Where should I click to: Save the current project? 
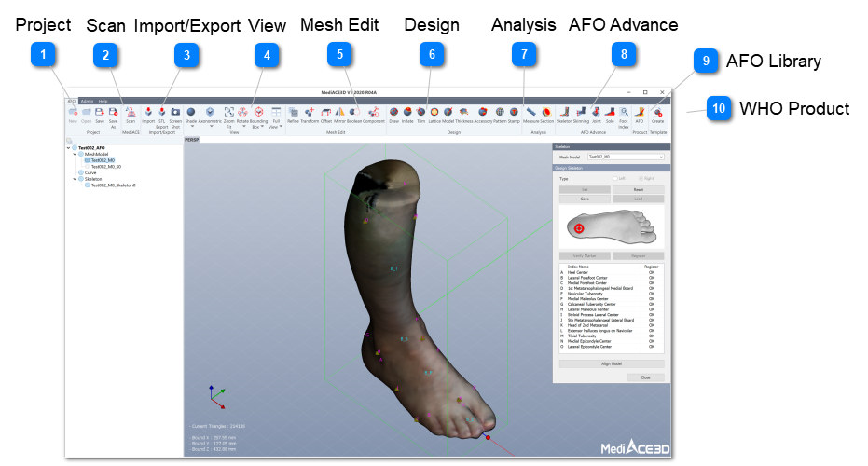100,115
